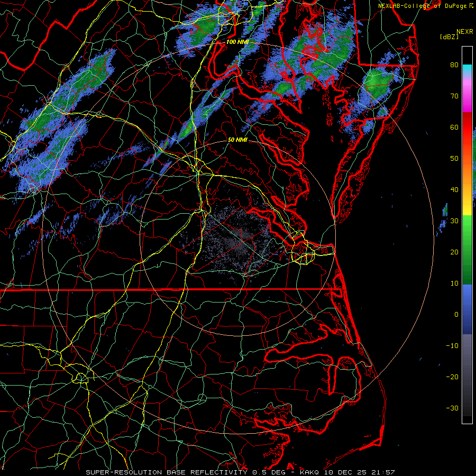This screenshot has height=476, width=476.
Task: Click the -20 value on the dBZ scale
Action: (x=452, y=377)
